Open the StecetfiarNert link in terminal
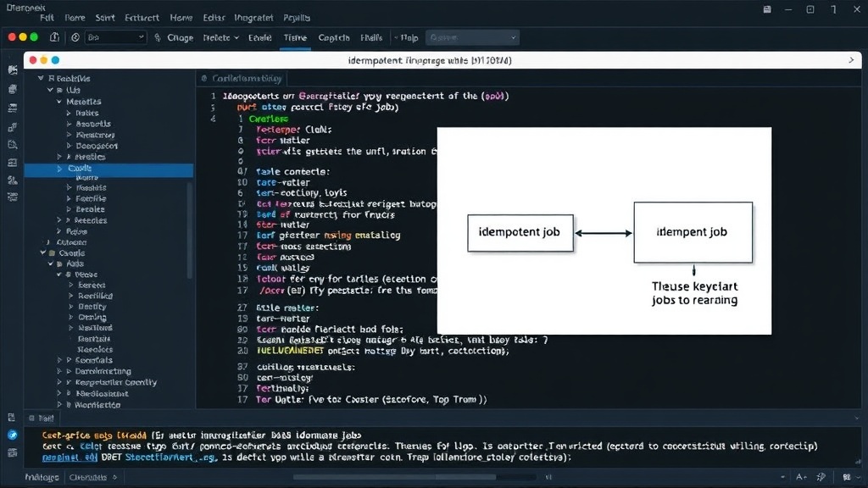 coord(170,457)
